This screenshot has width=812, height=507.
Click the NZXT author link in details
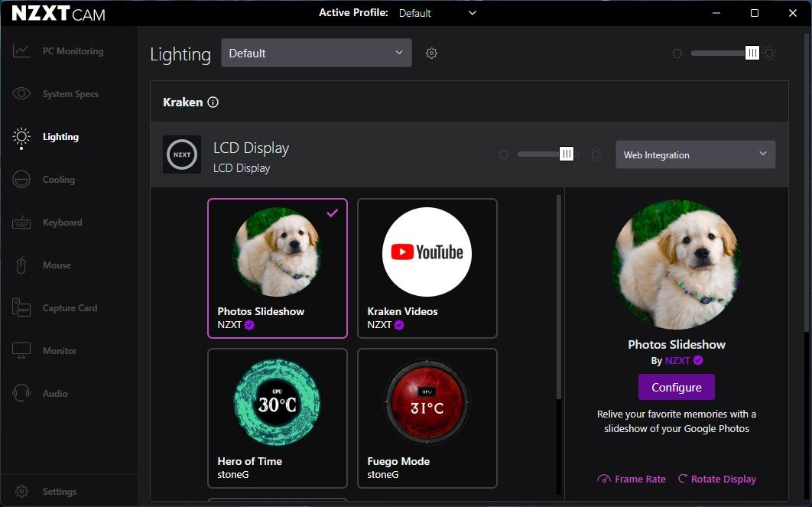[x=677, y=360]
